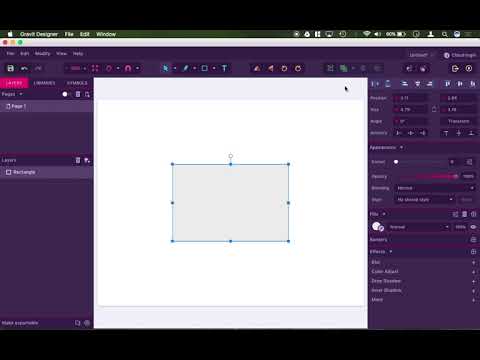Open the Help menu
480x360 pixels.
78,53
